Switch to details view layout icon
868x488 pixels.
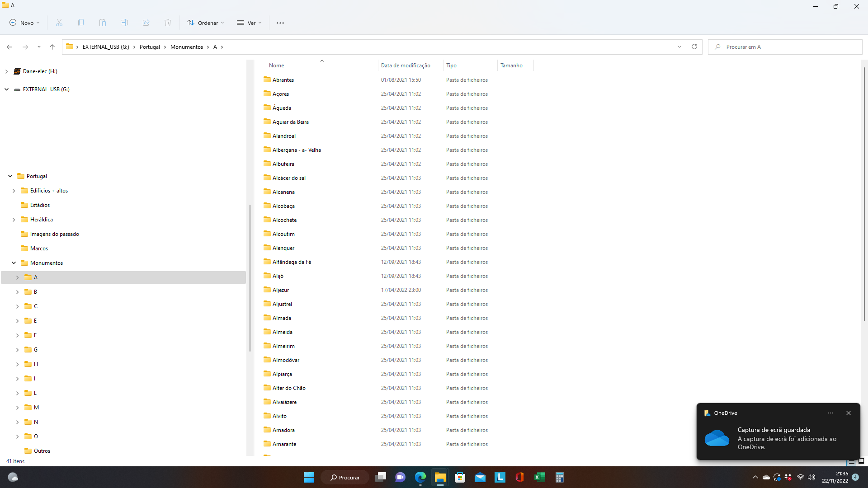[852, 462]
